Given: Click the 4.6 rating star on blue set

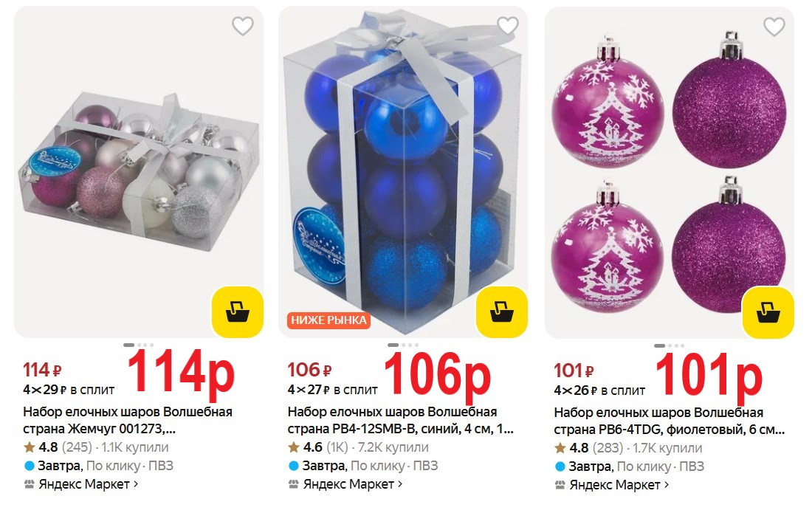Looking at the screenshot, I should tap(294, 447).
